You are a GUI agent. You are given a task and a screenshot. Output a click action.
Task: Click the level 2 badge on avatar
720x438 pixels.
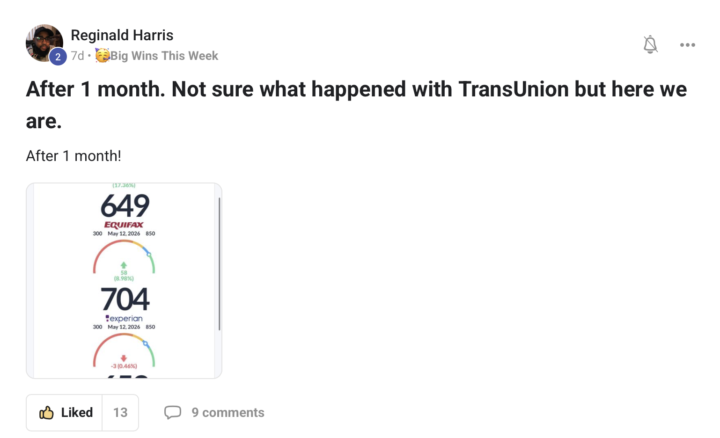(x=58, y=56)
